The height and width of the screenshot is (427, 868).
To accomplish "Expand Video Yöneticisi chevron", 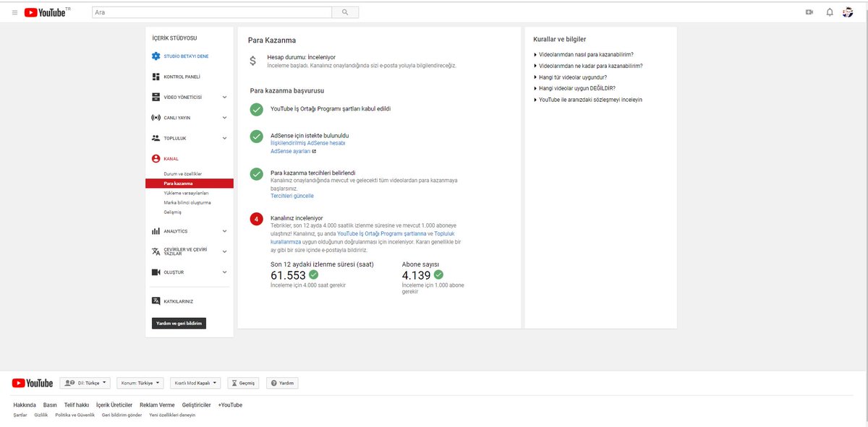I will coord(225,97).
